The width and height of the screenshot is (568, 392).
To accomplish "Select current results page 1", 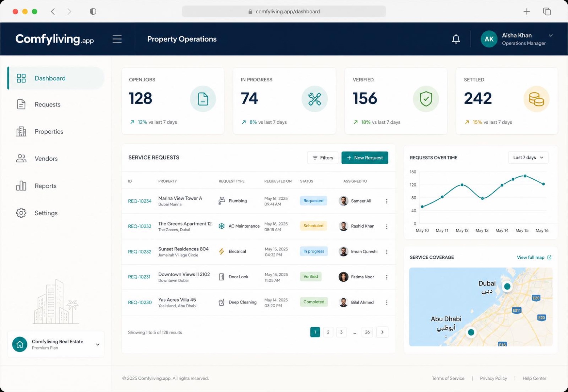I will point(315,332).
